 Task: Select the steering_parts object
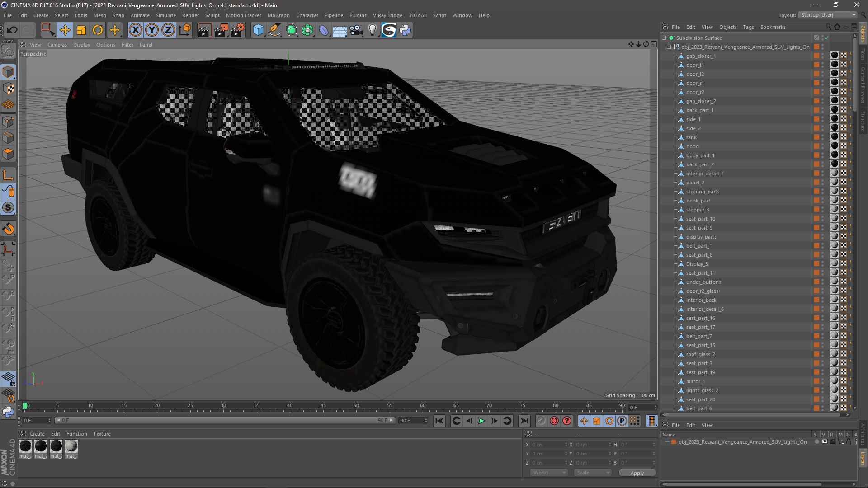(x=703, y=192)
